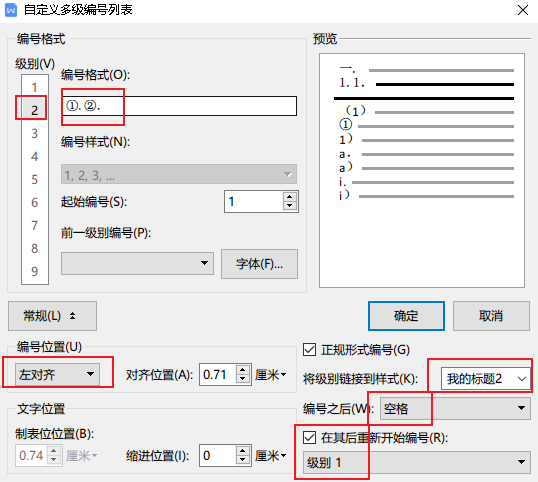The width and height of the screenshot is (538, 482).
Task: Open the 级别 1 restart dropdown
Action: (417, 463)
